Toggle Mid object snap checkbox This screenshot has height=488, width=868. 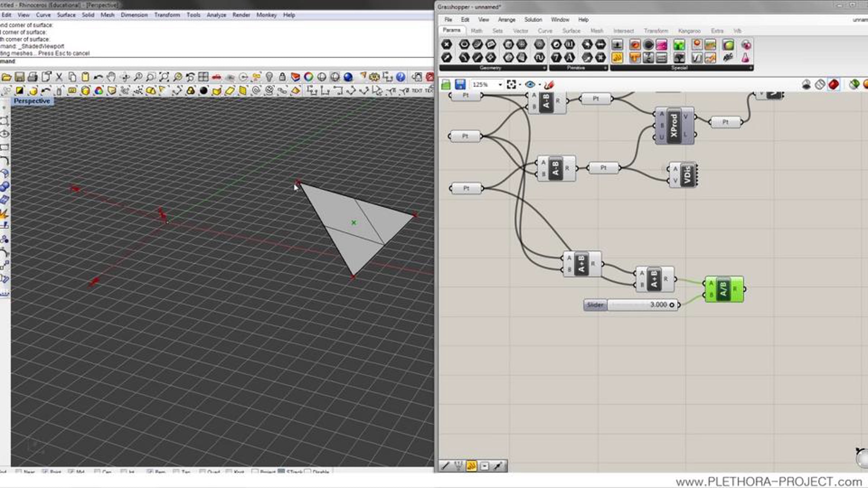click(x=71, y=472)
